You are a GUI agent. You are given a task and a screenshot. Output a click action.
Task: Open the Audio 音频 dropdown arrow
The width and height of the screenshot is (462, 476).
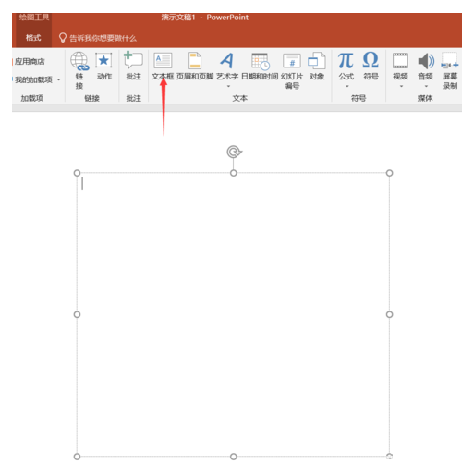(x=426, y=86)
